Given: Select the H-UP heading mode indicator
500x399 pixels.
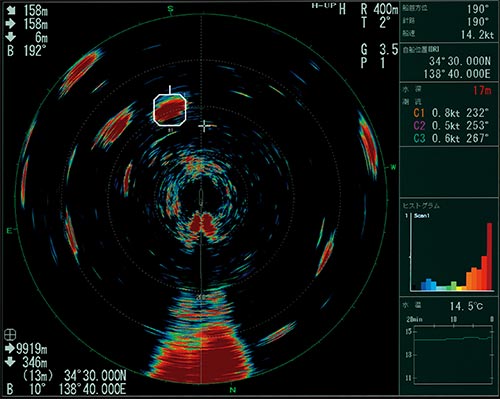Looking at the screenshot, I should 324,6.
